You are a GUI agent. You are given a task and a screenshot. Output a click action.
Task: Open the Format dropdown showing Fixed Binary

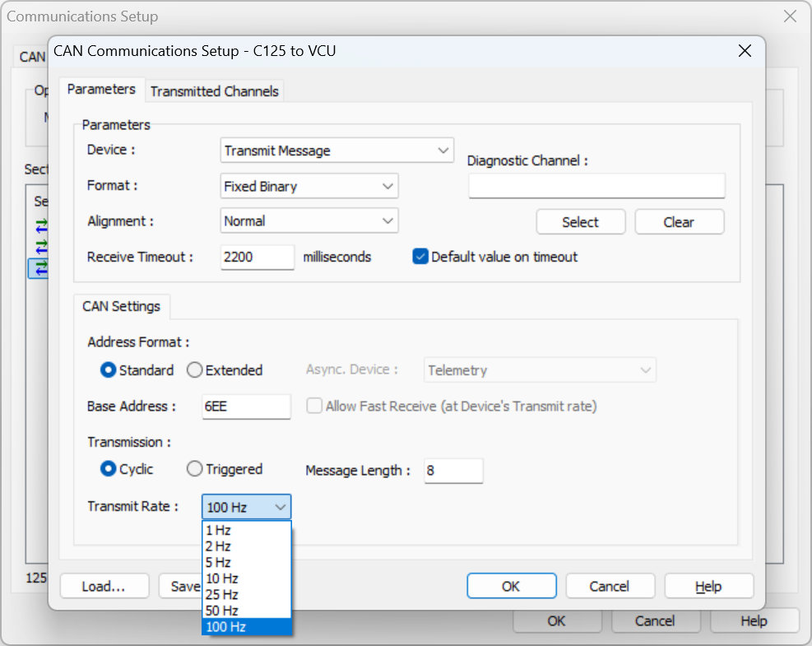309,186
